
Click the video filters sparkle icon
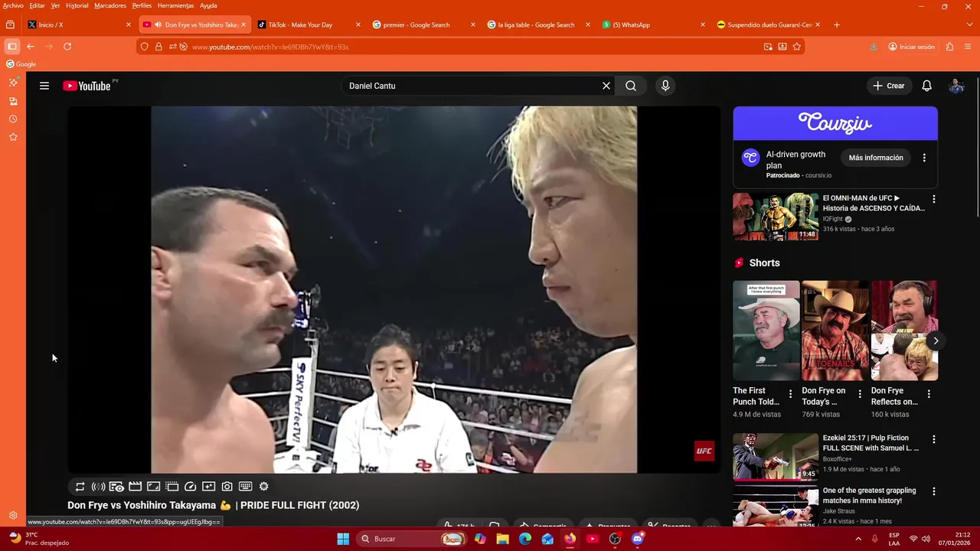[x=209, y=486]
